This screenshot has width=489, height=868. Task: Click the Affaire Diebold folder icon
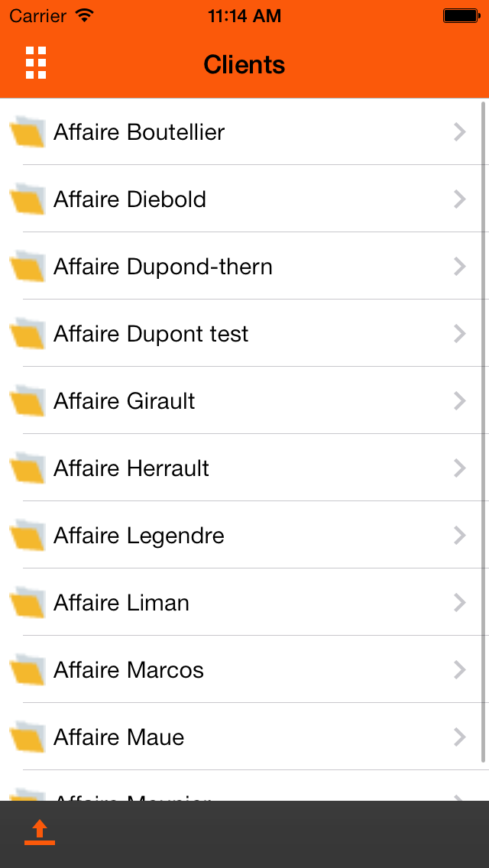[x=28, y=199]
